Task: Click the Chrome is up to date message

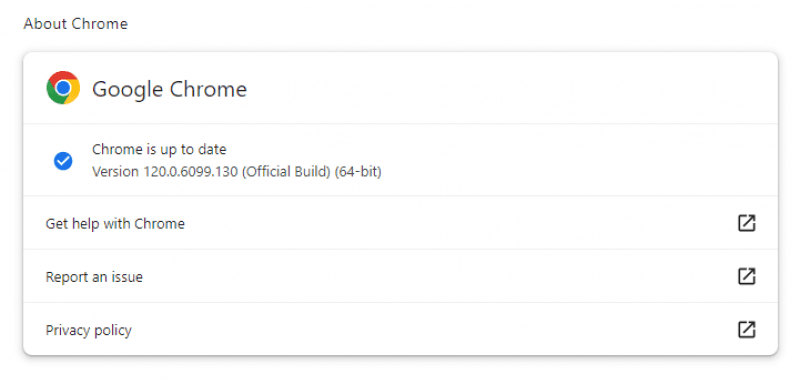Action: 159,149
